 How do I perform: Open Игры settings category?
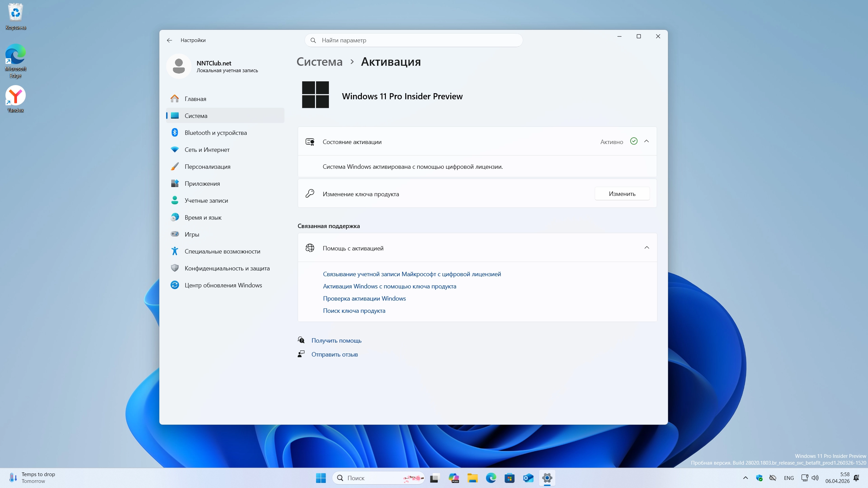(x=192, y=235)
